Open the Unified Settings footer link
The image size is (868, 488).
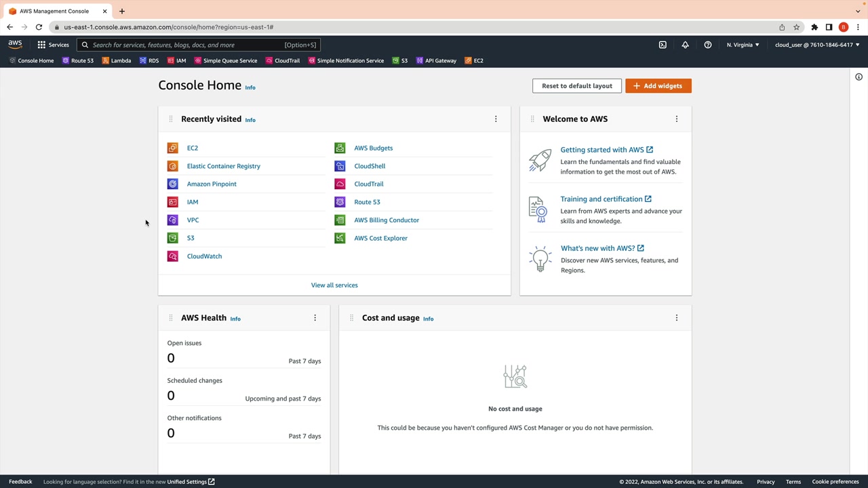[191, 482]
